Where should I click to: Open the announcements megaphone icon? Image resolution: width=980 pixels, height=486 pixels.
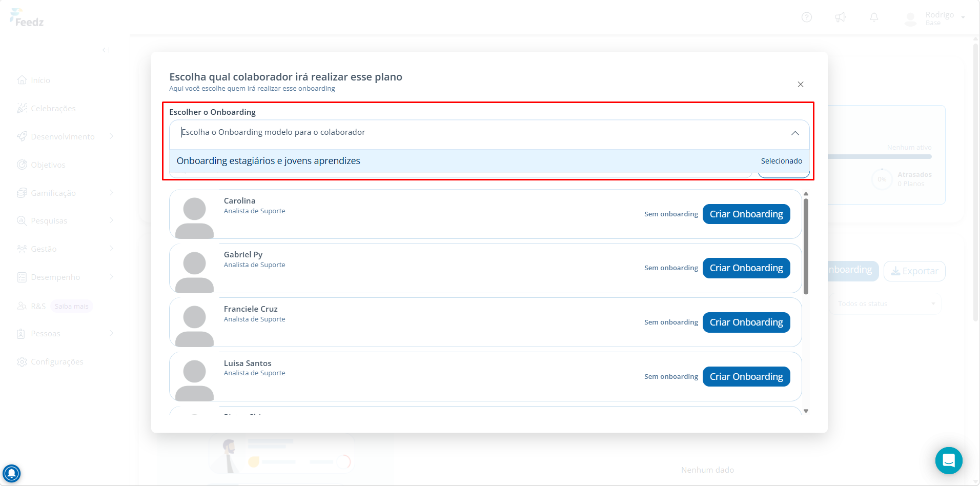point(840,17)
